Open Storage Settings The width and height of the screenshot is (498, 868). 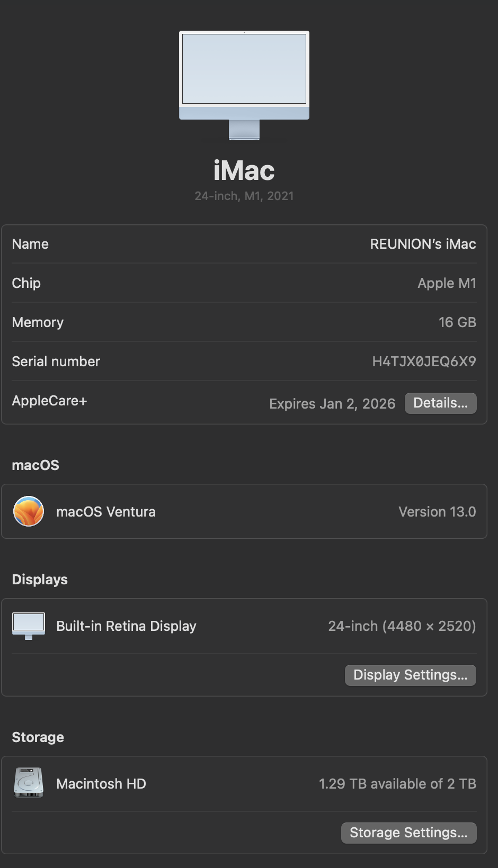(x=408, y=833)
